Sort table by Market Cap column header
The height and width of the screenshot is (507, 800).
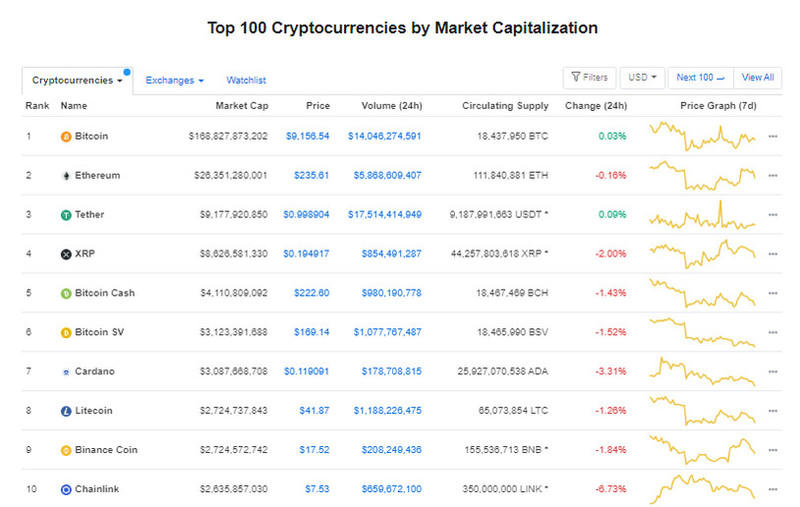[241, 105]
